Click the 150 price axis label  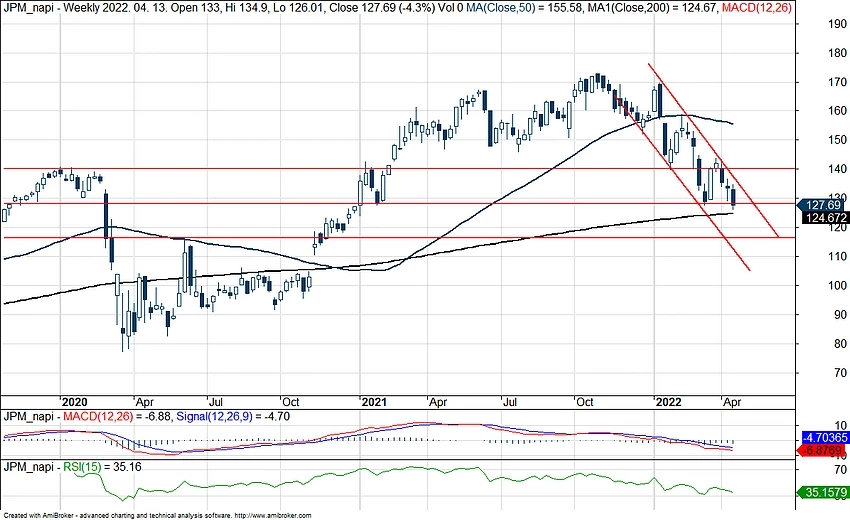(x=838, y=140)
